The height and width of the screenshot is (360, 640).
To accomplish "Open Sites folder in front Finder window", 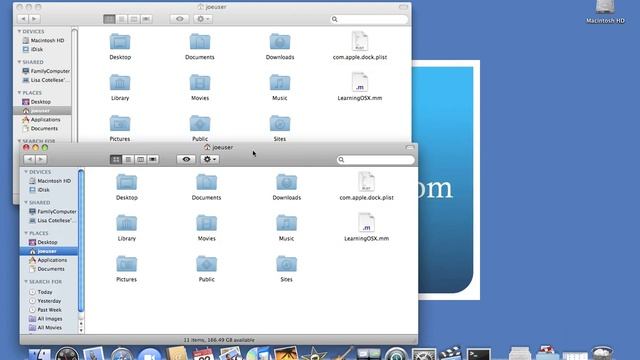I will coord(287,264).
